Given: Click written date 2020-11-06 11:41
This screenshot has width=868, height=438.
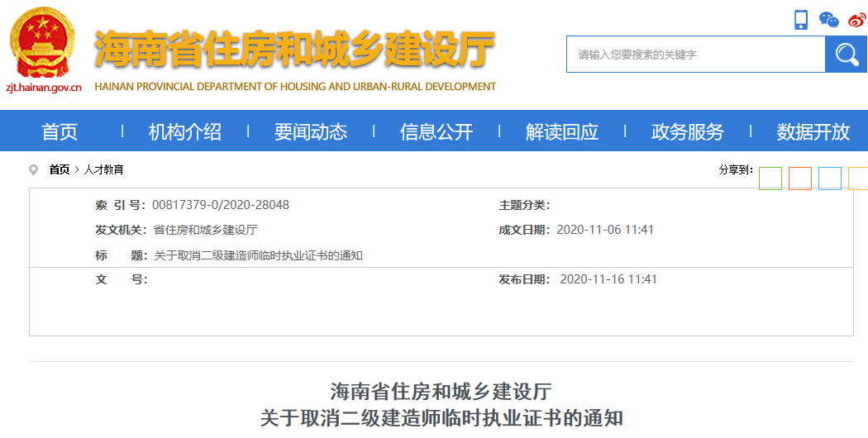Looking at the screenshot, I should pyautogui.click(x=605, y=230).
